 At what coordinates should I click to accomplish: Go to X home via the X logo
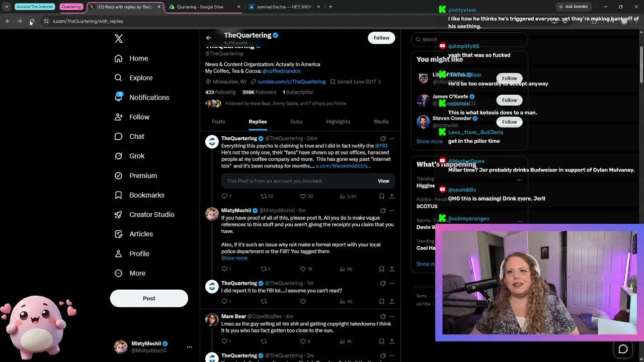[x=119, y=39]
